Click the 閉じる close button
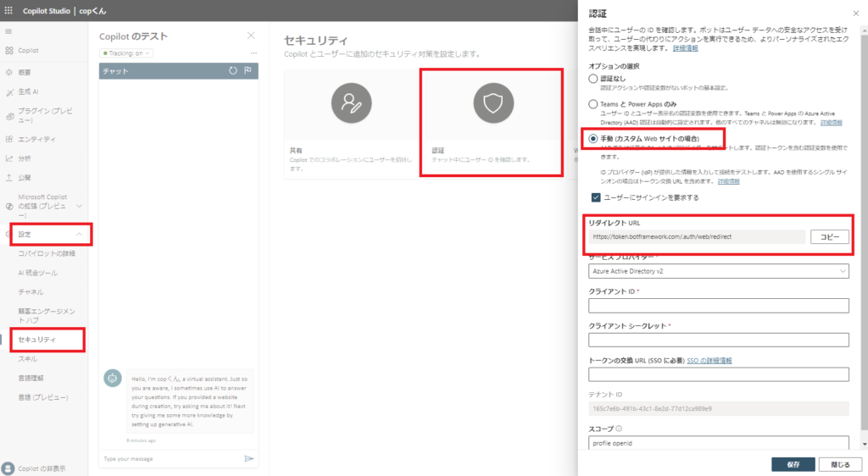 (840, 464)
